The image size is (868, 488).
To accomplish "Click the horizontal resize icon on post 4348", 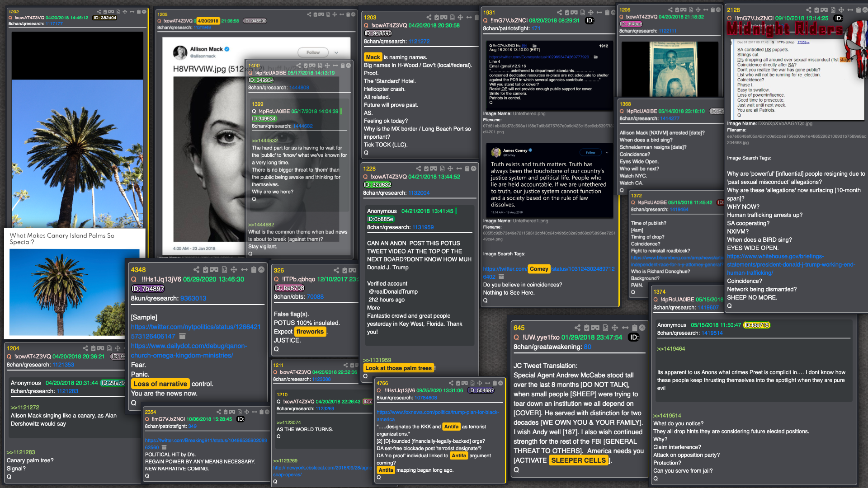I will coord(244,270).
